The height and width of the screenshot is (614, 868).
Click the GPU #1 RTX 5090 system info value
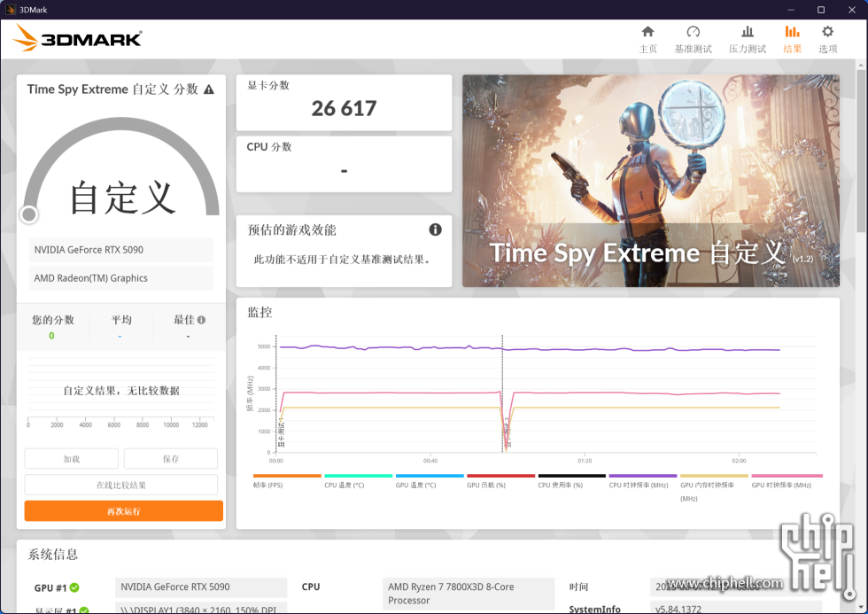click(201, 587)
